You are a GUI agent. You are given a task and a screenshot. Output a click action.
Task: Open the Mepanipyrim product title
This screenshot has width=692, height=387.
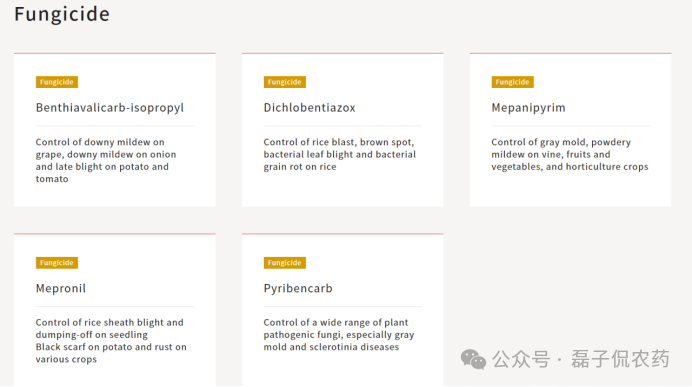click(x=528, y=108)
